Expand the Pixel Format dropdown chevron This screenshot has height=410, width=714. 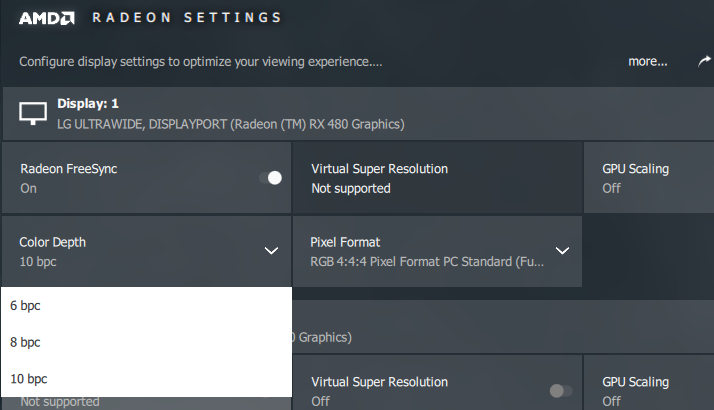(x=562, y=251)
